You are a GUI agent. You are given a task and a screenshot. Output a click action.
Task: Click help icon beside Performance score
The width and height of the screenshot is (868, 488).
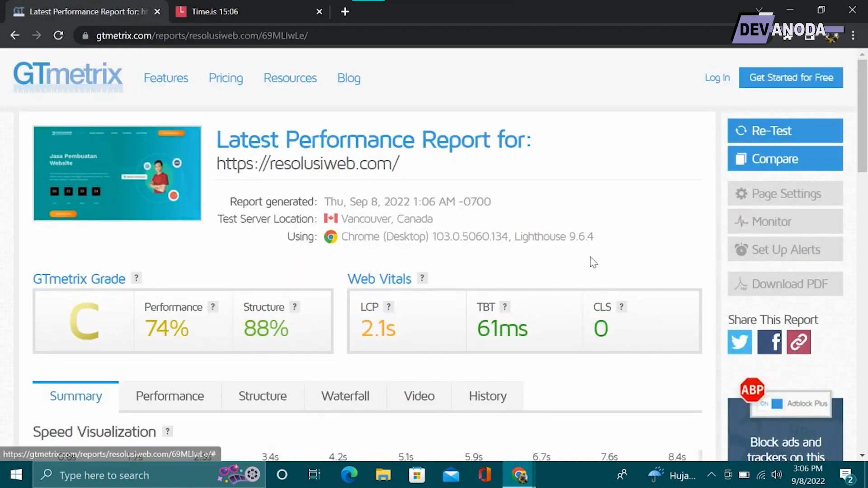pyautogui.click(x=212, y=307)
